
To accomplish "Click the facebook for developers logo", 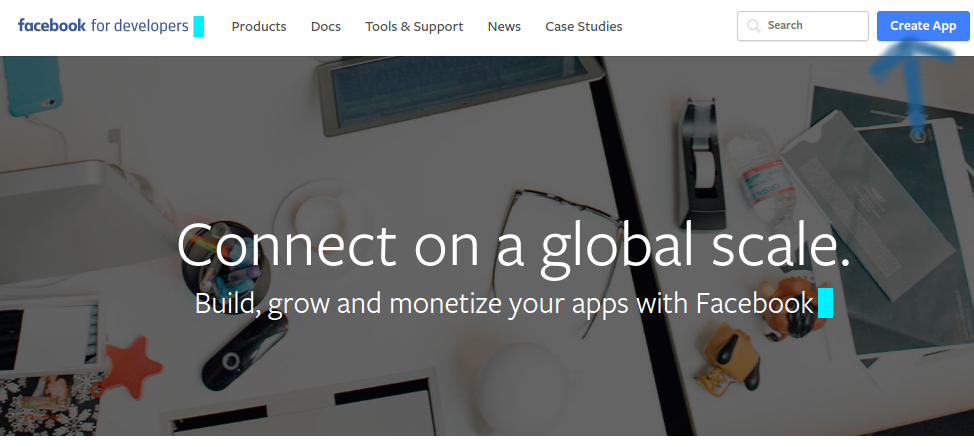I will click(x=103, y=26).
